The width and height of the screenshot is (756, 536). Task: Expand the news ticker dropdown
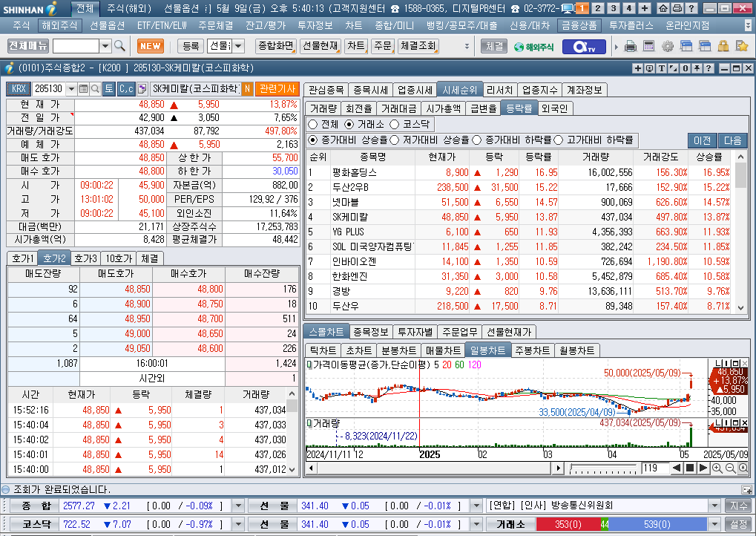(x=715, y=506)
